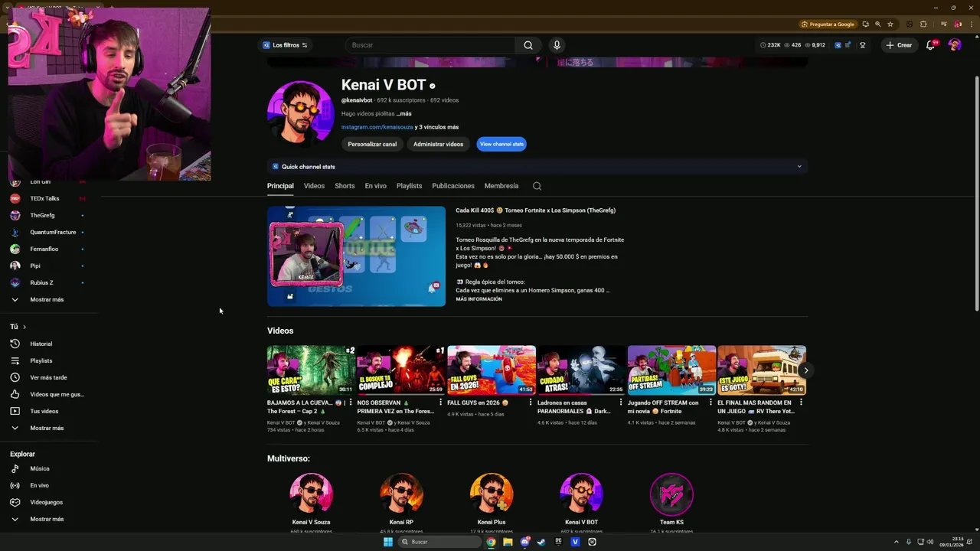This screenshot has height=551, width=980.
Task: Start voice search with microphone icon
Action: tap(557, 45)
